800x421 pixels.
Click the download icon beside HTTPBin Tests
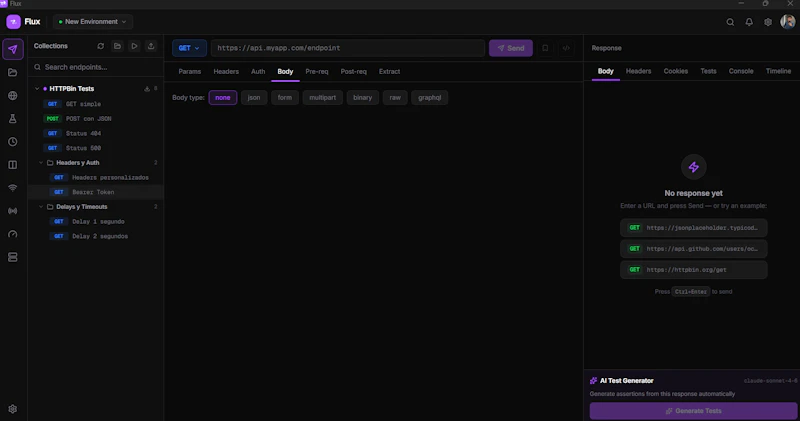click(x=147, y=89)
